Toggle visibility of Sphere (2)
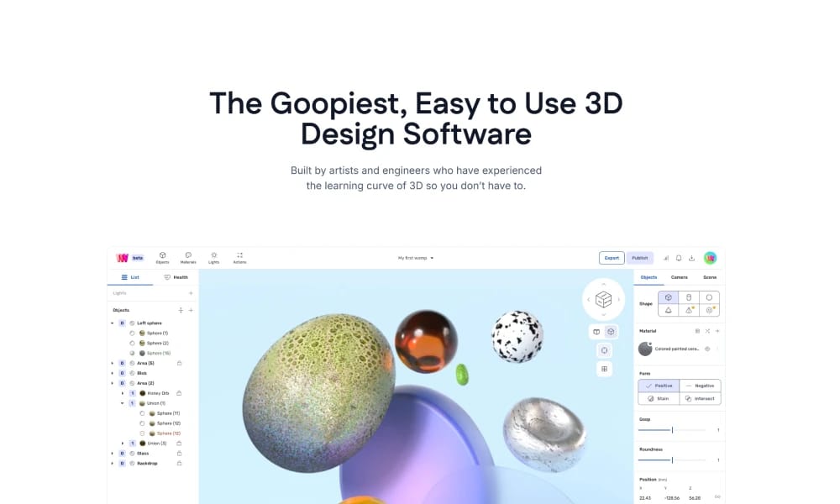840x504 pixels. pos(133,343)
